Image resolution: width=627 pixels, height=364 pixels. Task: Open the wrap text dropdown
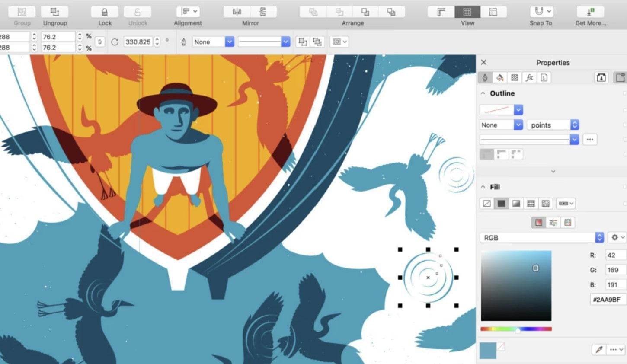(x=339, y=42)
